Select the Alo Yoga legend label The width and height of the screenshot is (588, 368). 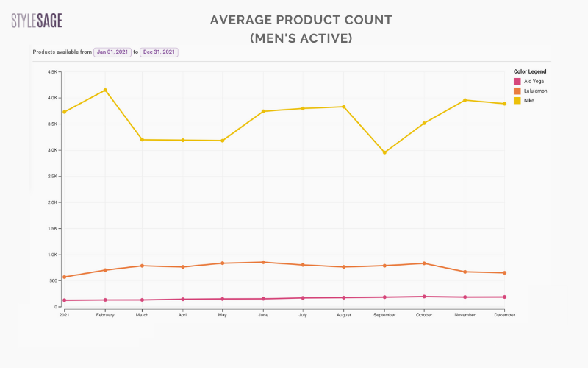point(534,82)
